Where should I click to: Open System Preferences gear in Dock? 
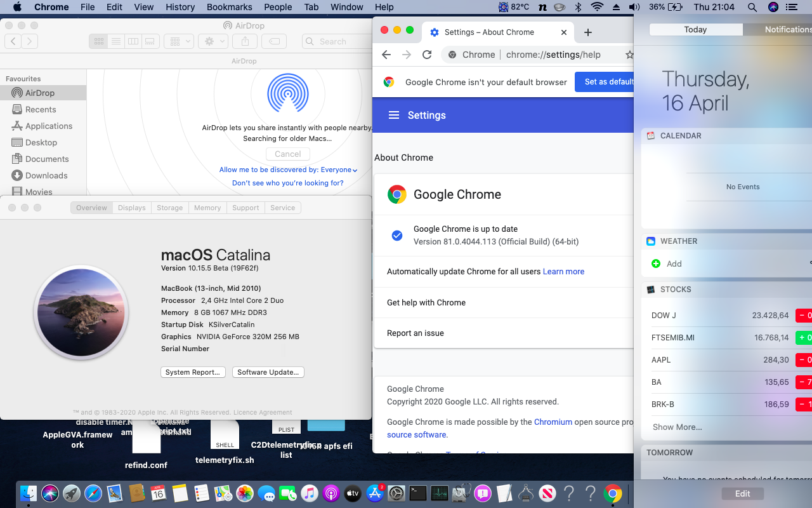pyautogui.click(x=396, y=493)
